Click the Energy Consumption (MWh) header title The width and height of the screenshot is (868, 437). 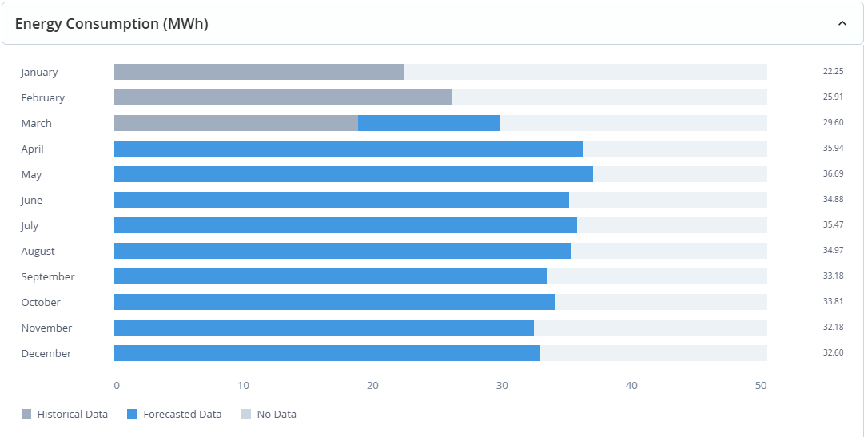111,24
